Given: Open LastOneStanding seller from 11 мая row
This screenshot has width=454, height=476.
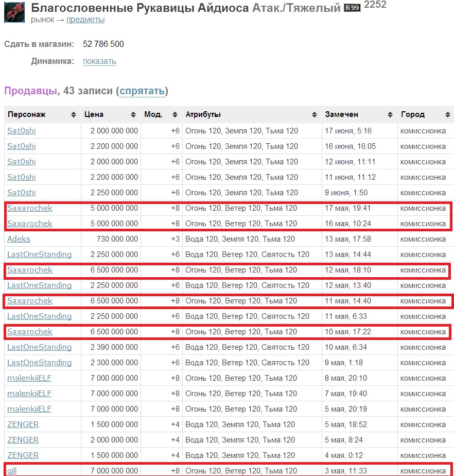Looking at the screenshot, I should pos(40,316).
